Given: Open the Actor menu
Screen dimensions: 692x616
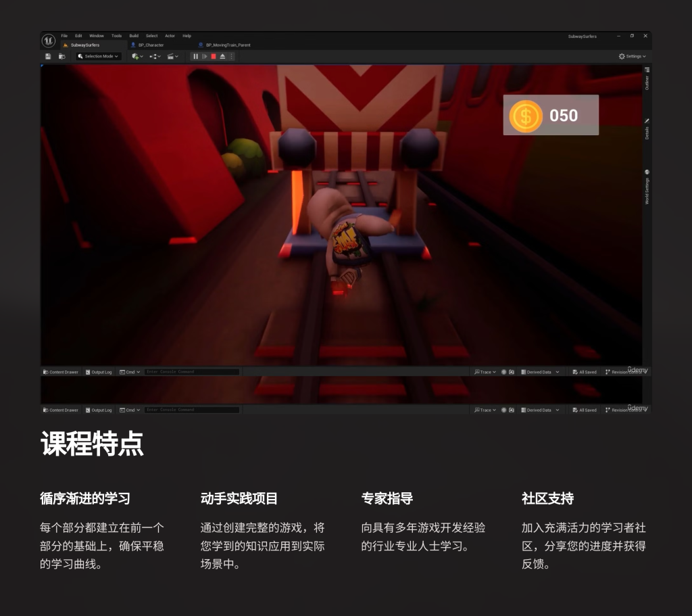Looking at the screenshot, I should [x=170, y=36].
